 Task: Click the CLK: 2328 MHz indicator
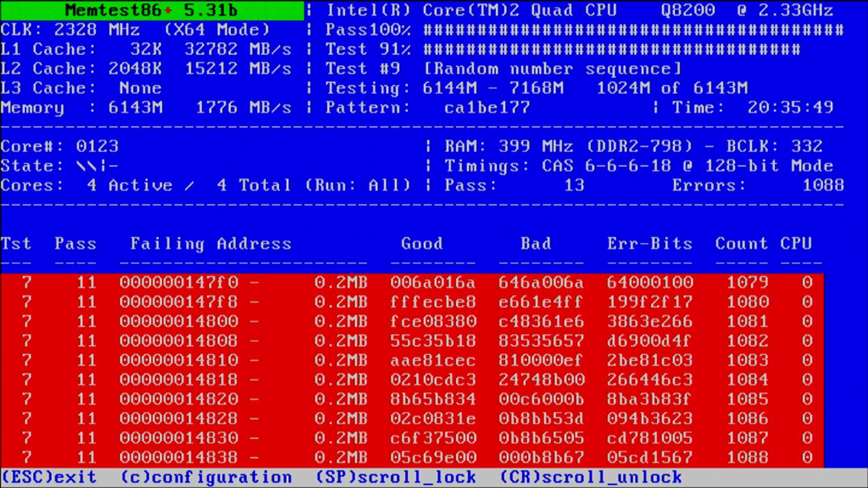[68, 29]
